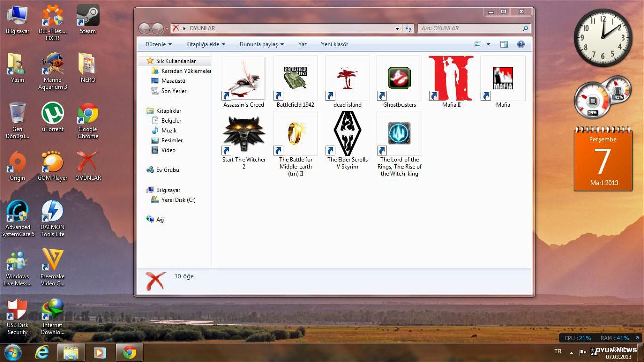Image resolution: width=644 pixels, height=362 pixels.
Task: Select the Advanced SystemCare 6 desktop icon
Action: [x=17, y=219]
